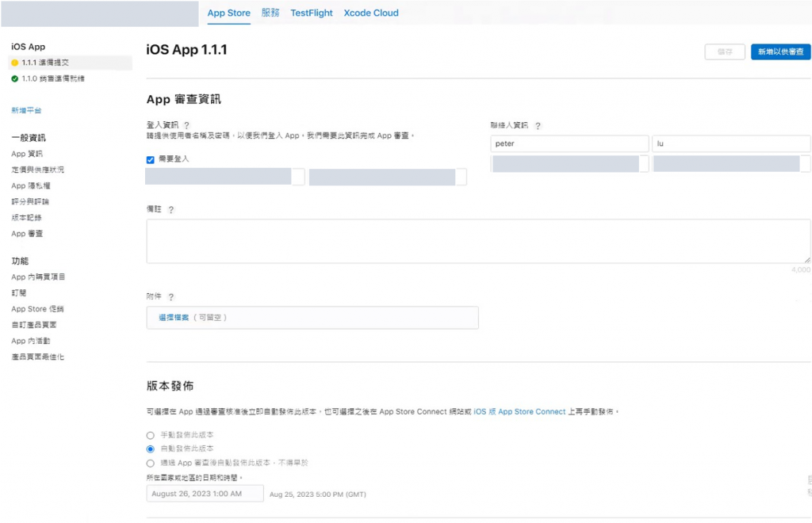Image resolution: width=812 pixels, height=523 pixels.
Task: Select version 1.1.1 準備提交 in sidebar
Action: point(70,63)
